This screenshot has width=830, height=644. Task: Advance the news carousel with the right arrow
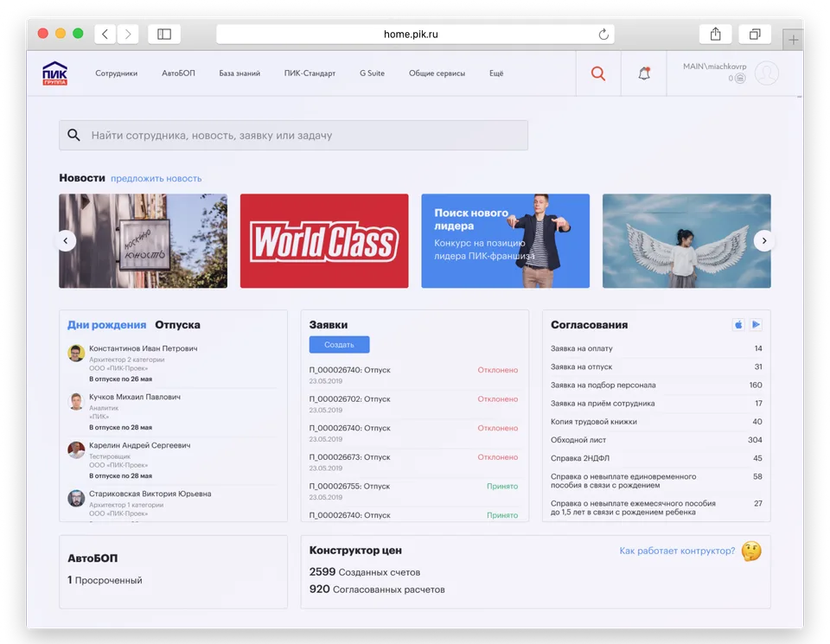[x=764, y=240]
